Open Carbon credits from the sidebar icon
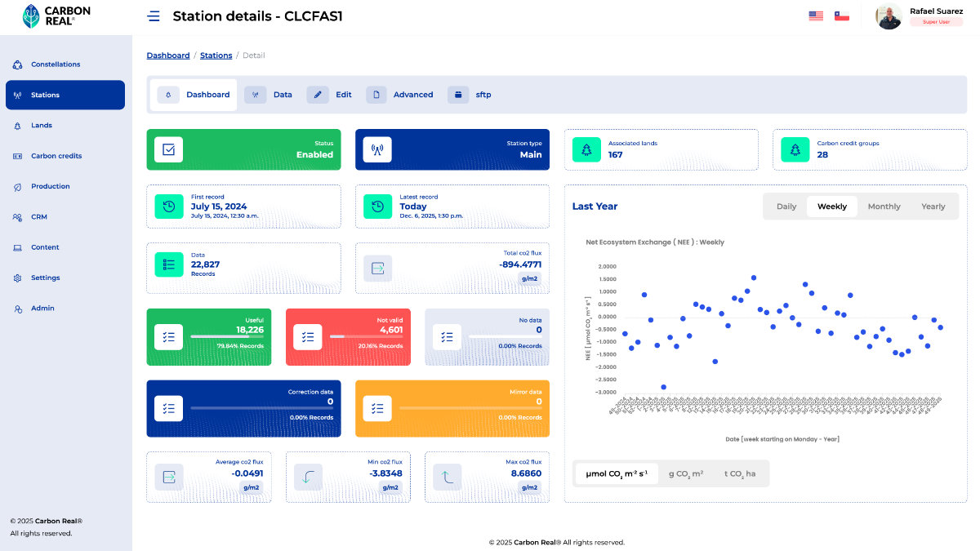The image size is (980, 551). (x=18, y=155)
